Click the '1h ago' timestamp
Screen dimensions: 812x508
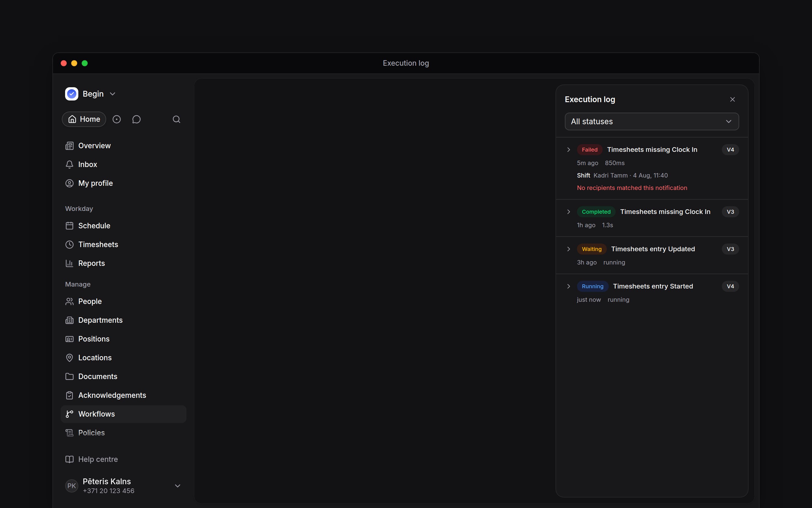click(x=586, y=226)
